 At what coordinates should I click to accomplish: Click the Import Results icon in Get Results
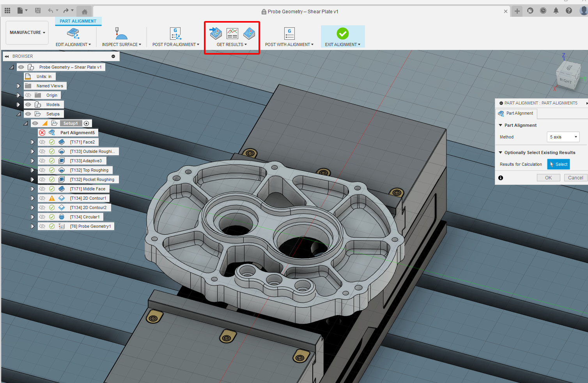pos(216,34)
